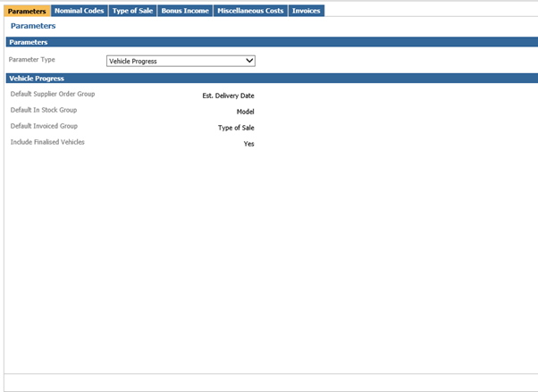
Task: Click the Vehicle Progress blue section header
Action: tap(36, 79)
